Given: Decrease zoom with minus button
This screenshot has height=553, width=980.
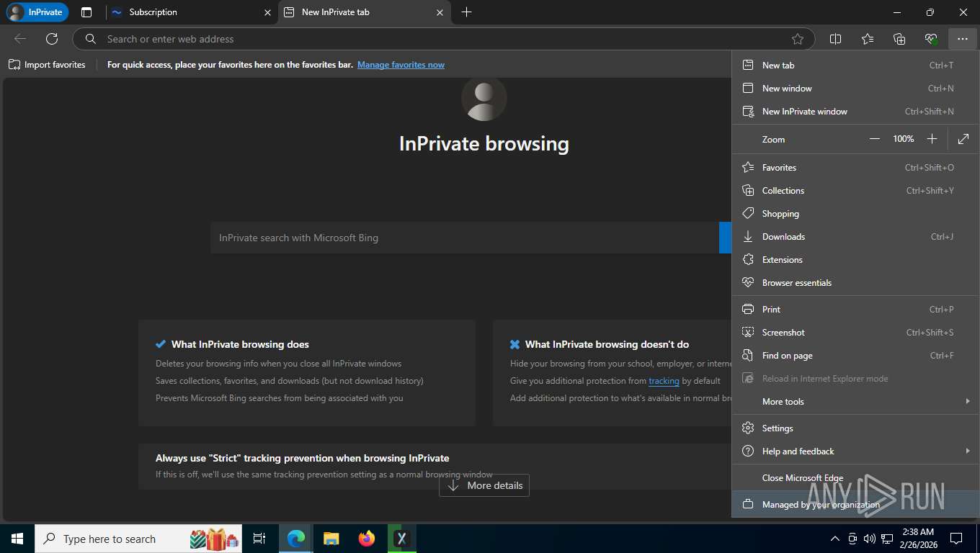Looking at the screenshot, I should (875, 139).
